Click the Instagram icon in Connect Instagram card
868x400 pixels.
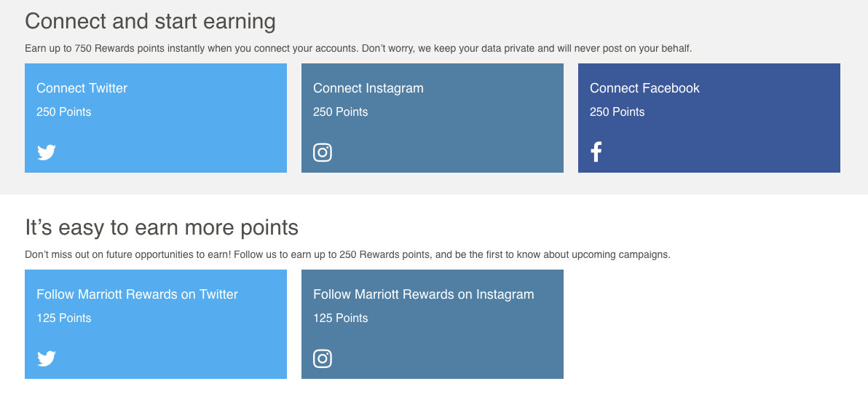point(323,152)
